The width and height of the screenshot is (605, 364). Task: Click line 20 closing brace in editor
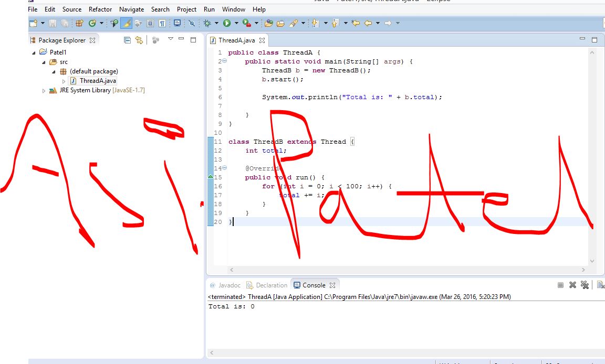coord(231,222)
